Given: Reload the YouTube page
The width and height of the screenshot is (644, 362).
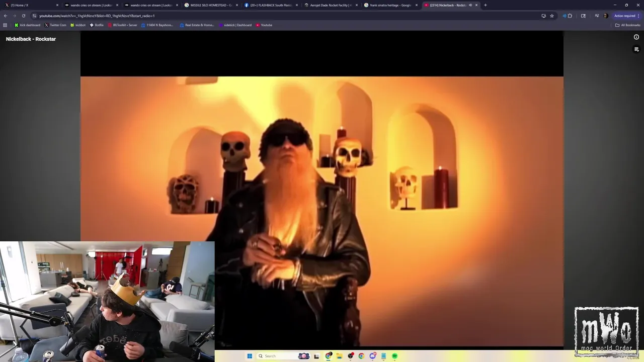Looking at the screenshot, I should pyautogui.click(x=23, y=16).
